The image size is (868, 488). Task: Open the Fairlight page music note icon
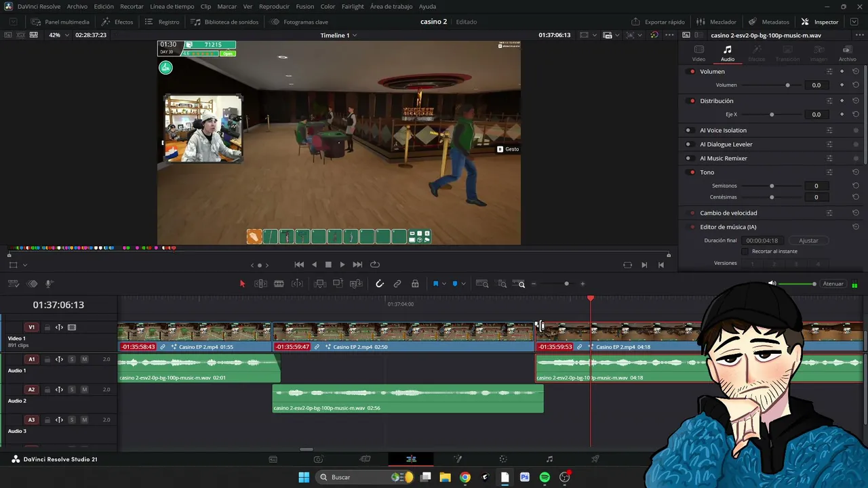(549, 459)
